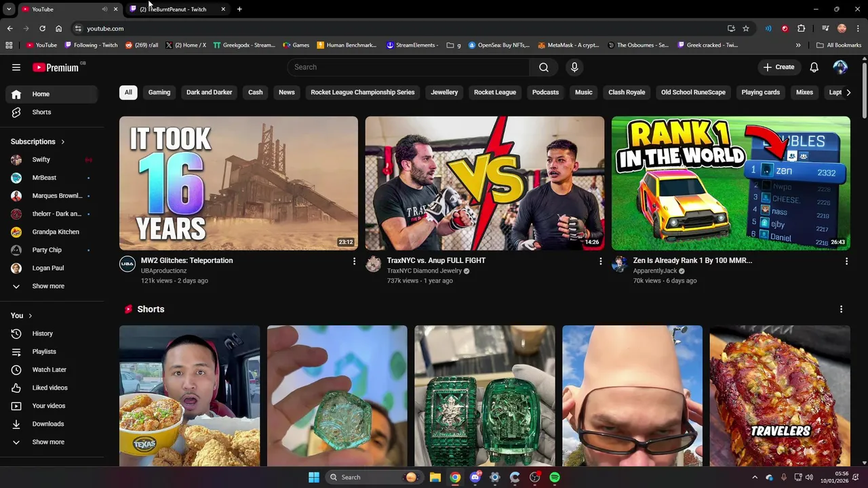The image size is (868, 488).
Task: Open Shorts from the sidebar
Action: 52,112
